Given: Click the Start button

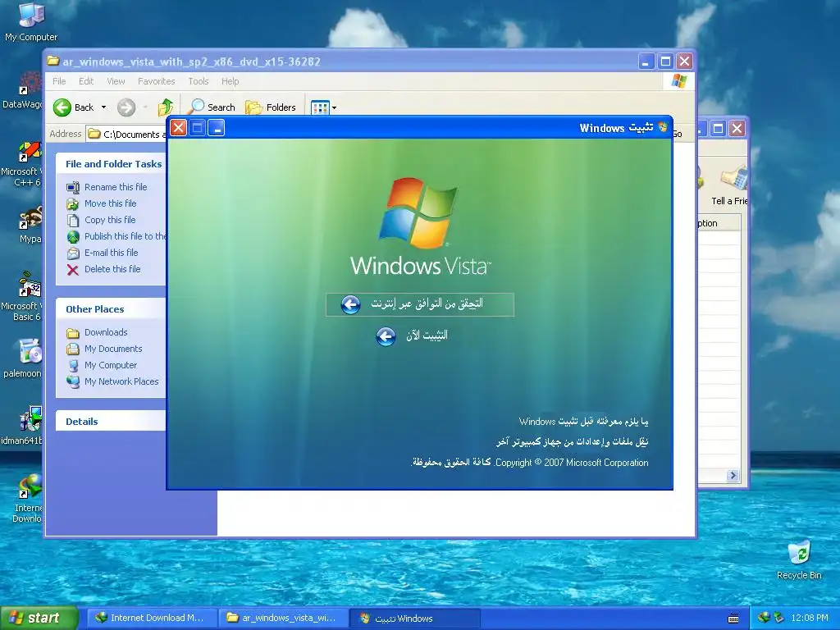Looking at the screenshot, I should tap(39, 618).
